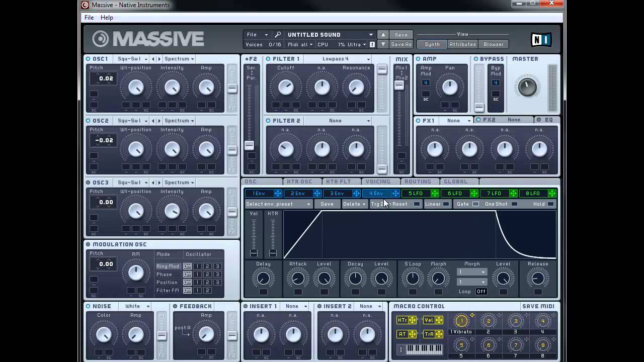Click the KTr macro assign cross icon

point(413,320)
